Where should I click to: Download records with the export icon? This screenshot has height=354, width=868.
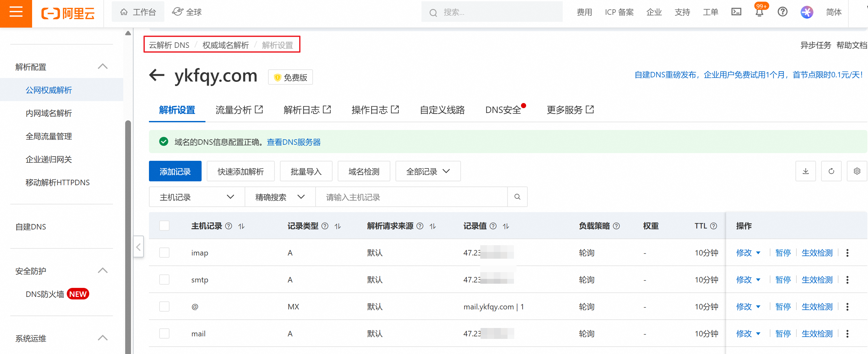coord(805,171)
